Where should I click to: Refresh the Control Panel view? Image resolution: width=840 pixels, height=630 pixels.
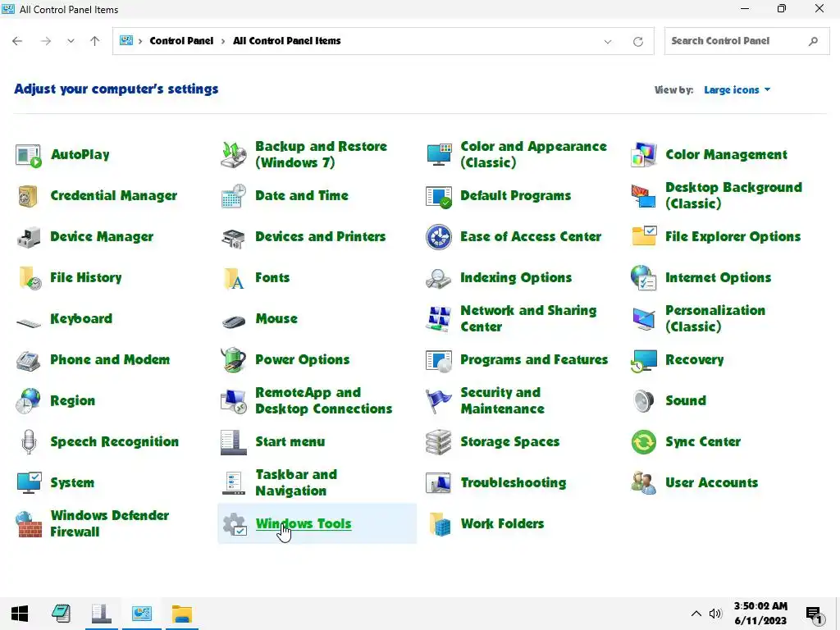[638, 41]
